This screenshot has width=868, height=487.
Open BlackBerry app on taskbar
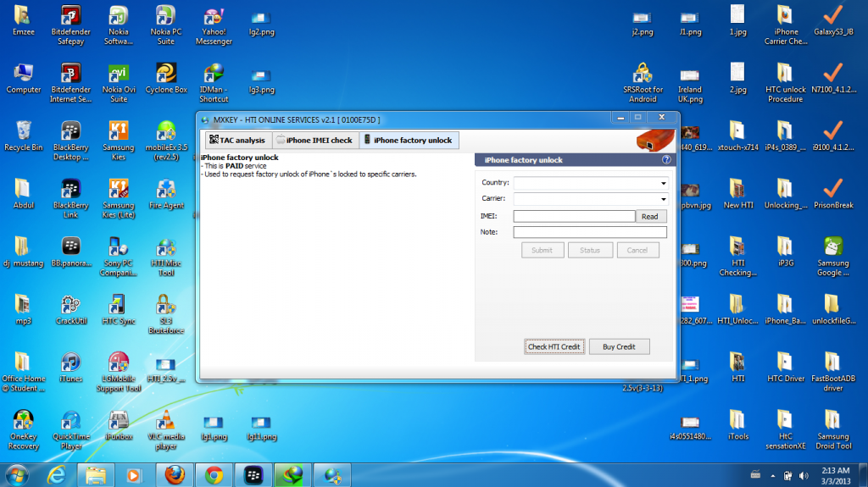click(x=253, y=475)
